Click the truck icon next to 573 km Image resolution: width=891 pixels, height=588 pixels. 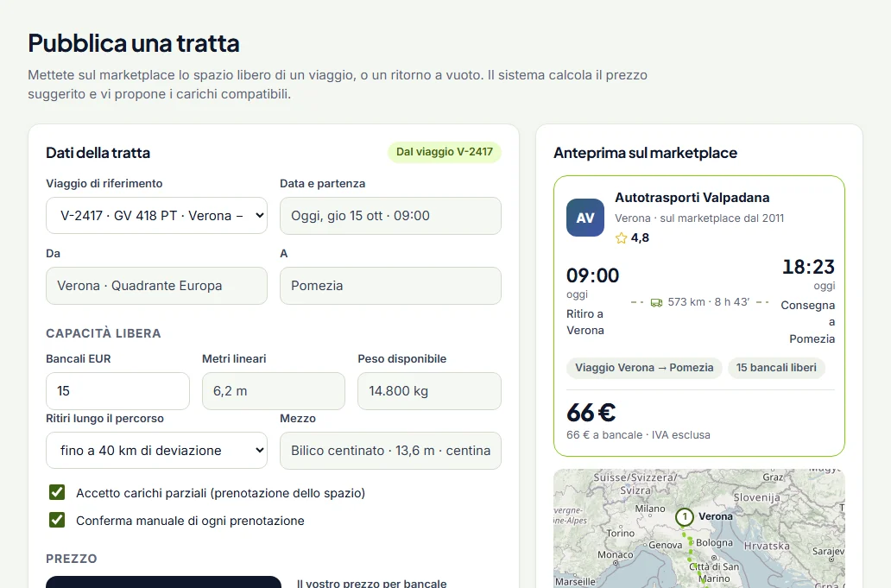tap(656, 302)
